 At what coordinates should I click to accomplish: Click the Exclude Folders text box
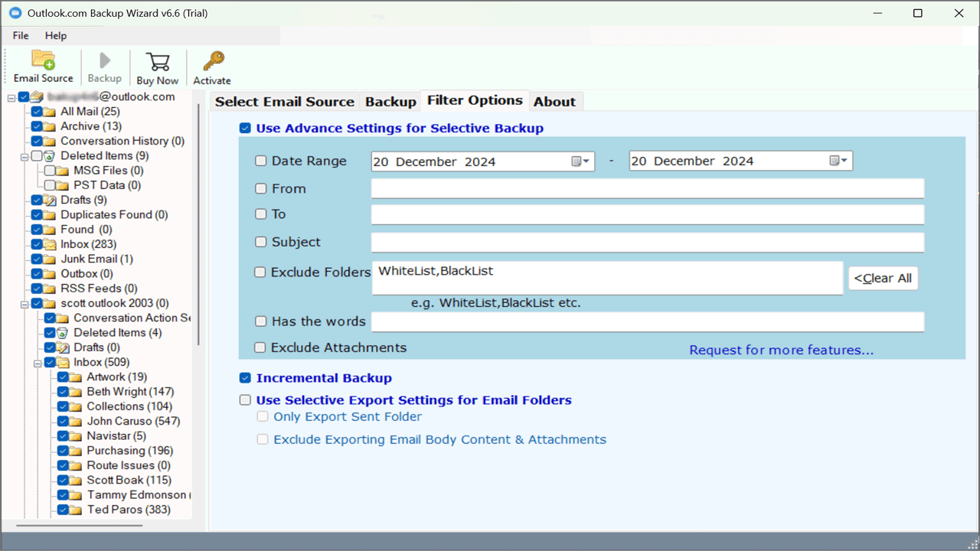(608, 278)
